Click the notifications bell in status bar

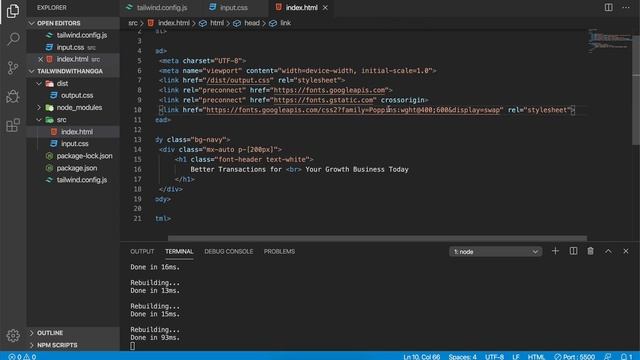pos(626,356)
